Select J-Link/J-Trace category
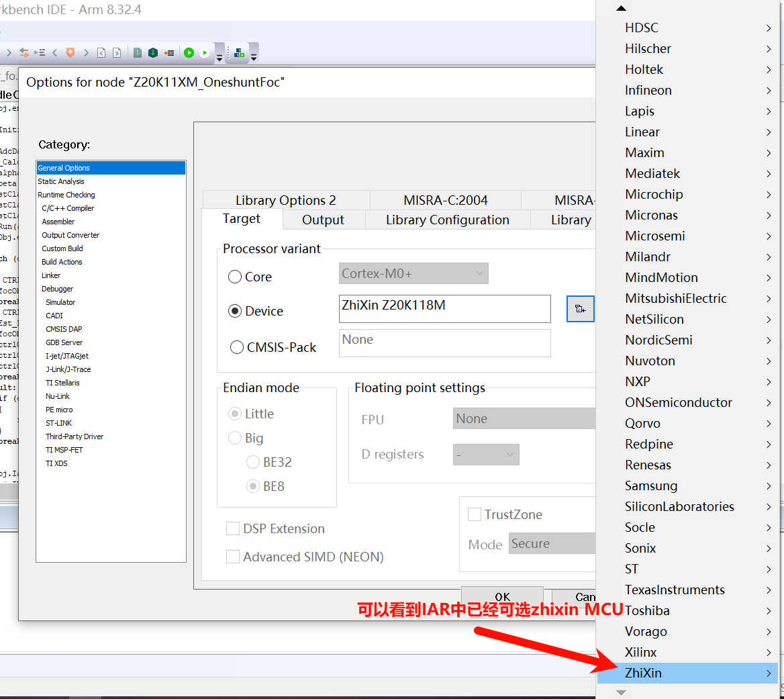This screenshot has width=784, height=699. [x=111, y=369]
